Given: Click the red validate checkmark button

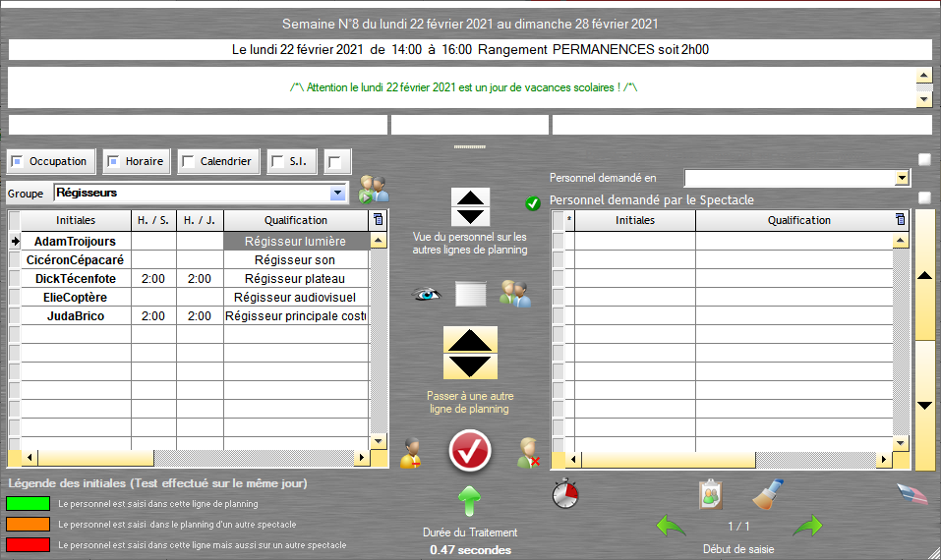Looking at the screenshot, I should (470, 452).
